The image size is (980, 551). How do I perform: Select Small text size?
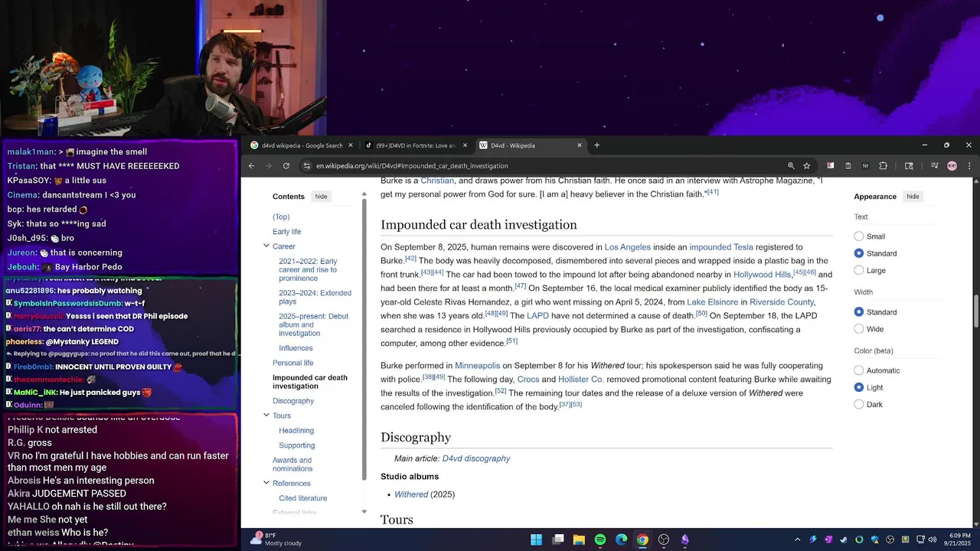click(x=858, y=236)
